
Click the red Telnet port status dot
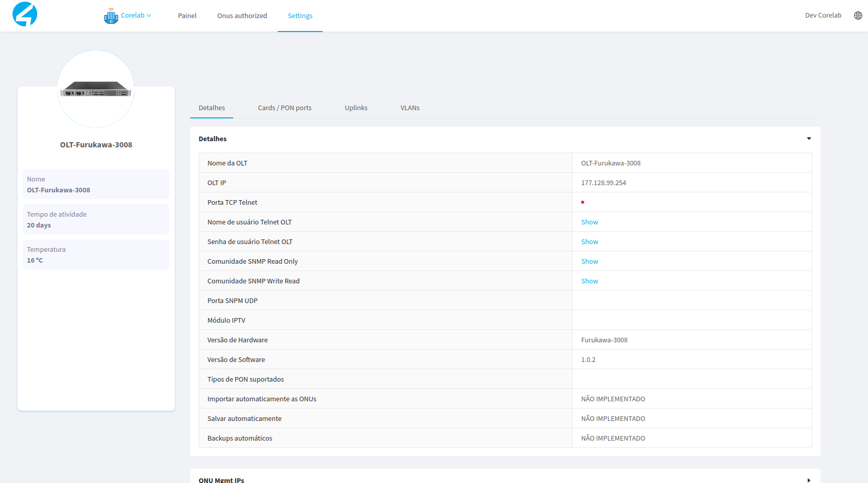[582, 202]
